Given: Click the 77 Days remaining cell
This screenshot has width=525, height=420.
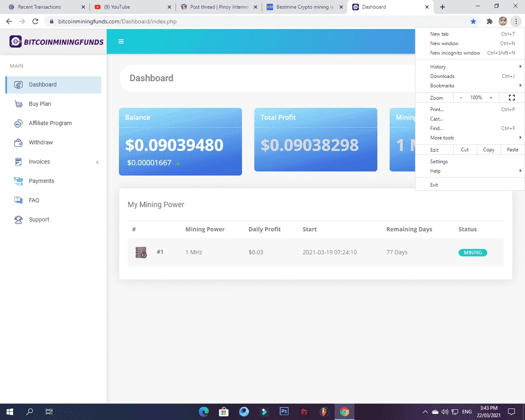Looking at the screenshot, I should (x=397, y=252).
